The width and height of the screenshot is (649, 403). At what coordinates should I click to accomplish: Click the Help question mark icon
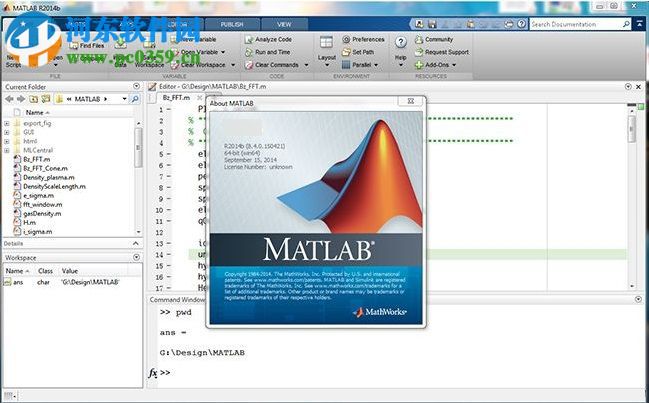(x=400, y=42)
